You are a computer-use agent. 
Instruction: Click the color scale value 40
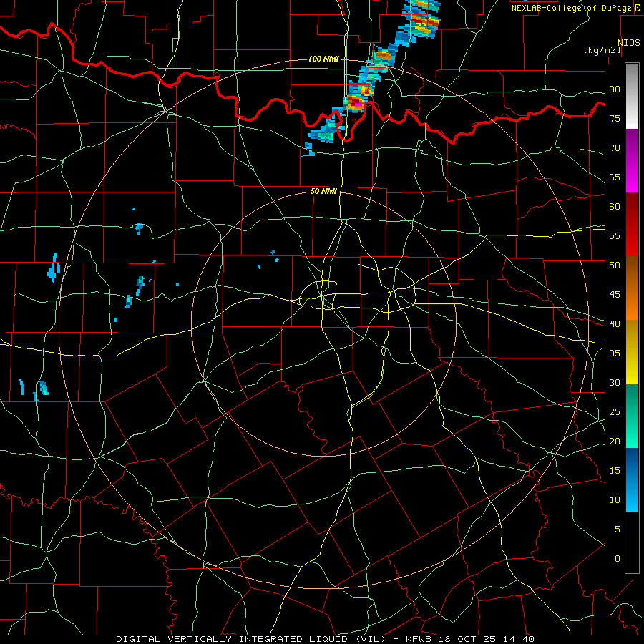tap(615, 323)
